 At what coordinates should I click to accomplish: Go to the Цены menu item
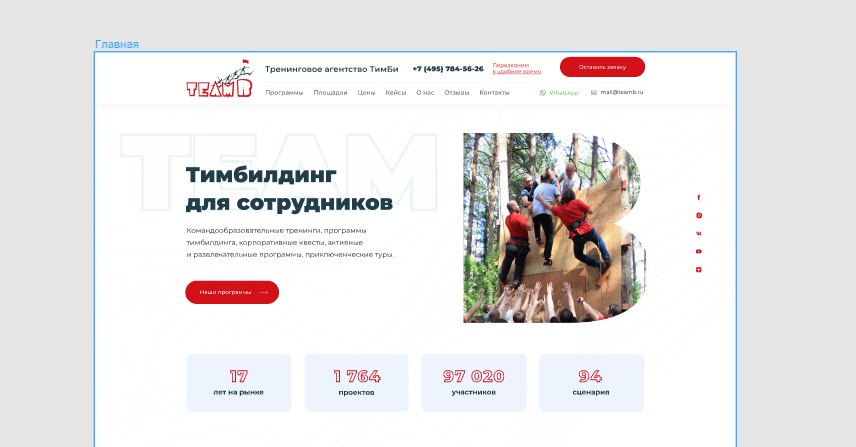(x=366, y=93)
